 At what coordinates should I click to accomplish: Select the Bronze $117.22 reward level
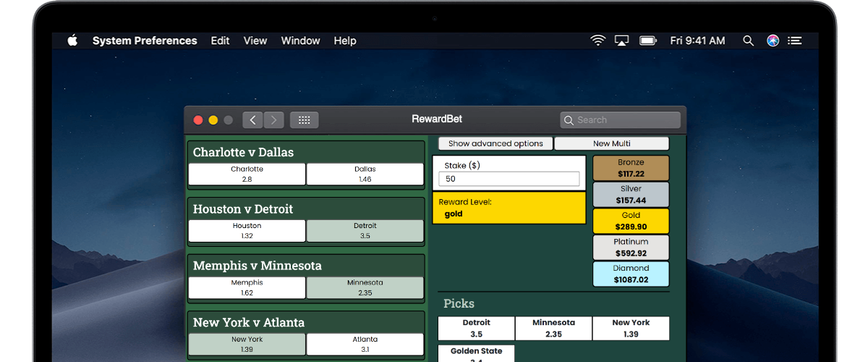click(631, 168)
